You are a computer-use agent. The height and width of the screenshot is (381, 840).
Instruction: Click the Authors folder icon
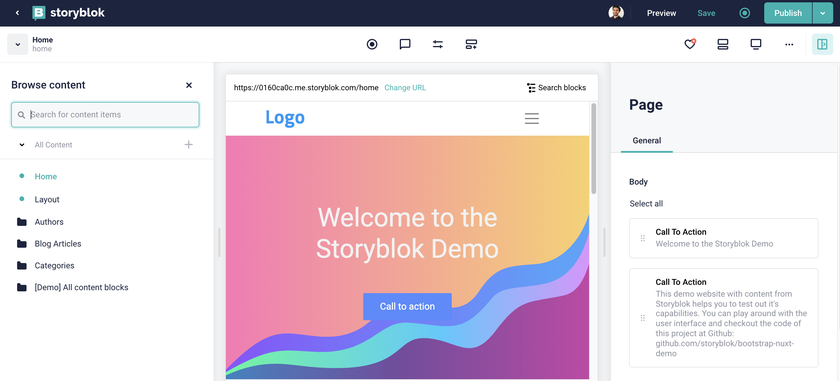pos(21,222)
